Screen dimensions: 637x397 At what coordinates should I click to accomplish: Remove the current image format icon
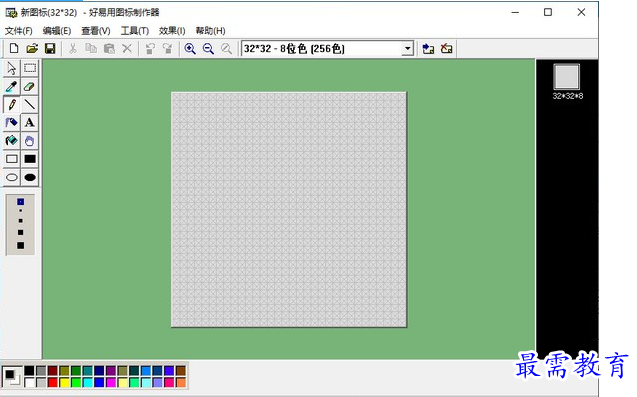click(x=446, y=49)
